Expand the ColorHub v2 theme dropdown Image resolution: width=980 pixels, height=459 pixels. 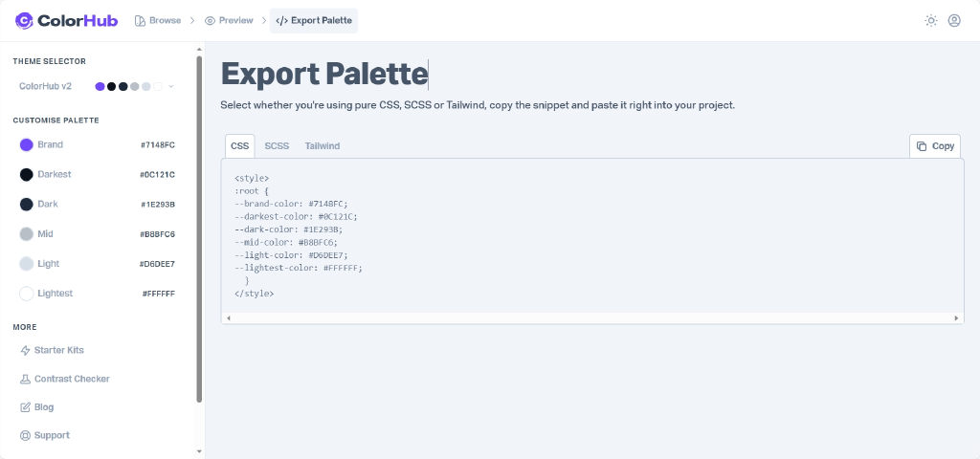click(x=171, y=86)
